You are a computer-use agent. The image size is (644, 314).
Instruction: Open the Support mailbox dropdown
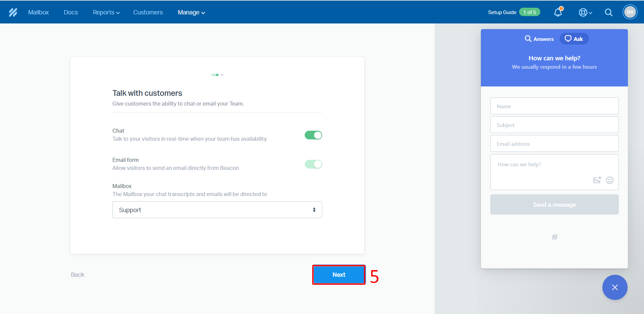217,210
